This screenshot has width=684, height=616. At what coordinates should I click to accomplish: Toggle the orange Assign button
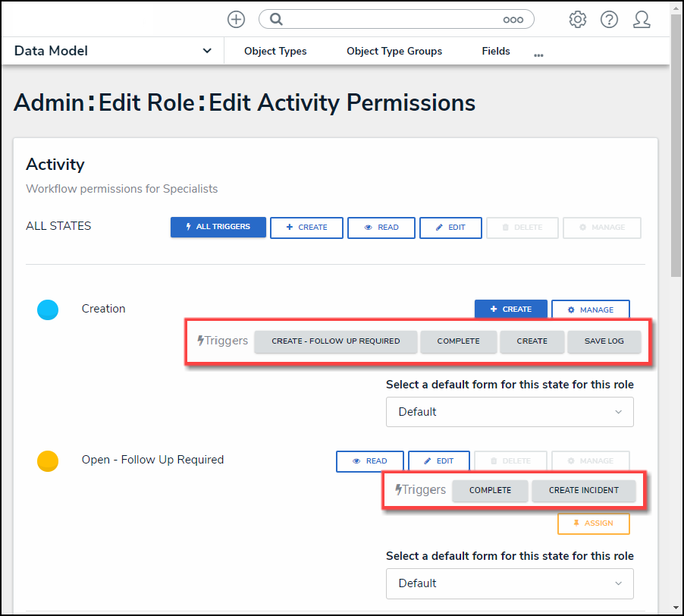click(x=593, y=523)
